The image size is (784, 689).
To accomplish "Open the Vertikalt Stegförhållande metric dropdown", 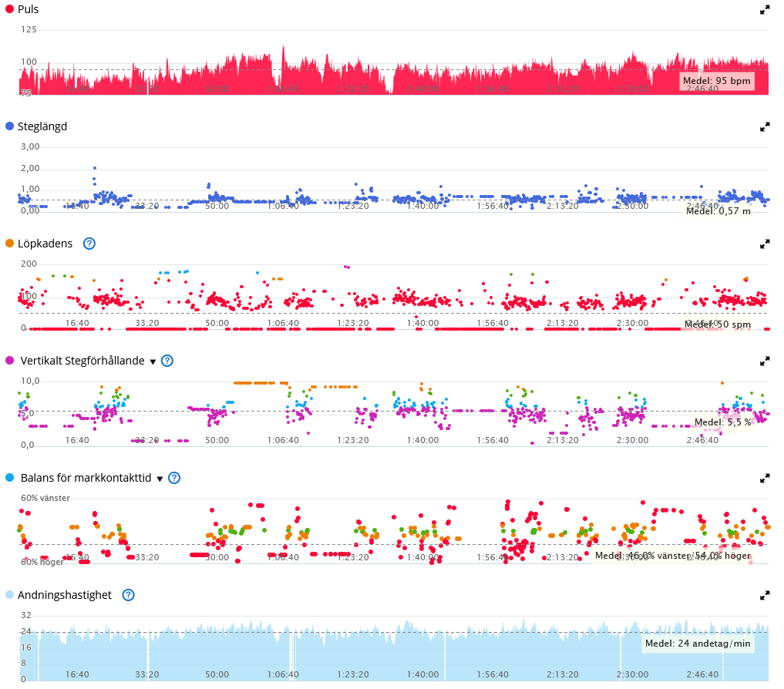I will pyautogui.click(x=153, y=361).
